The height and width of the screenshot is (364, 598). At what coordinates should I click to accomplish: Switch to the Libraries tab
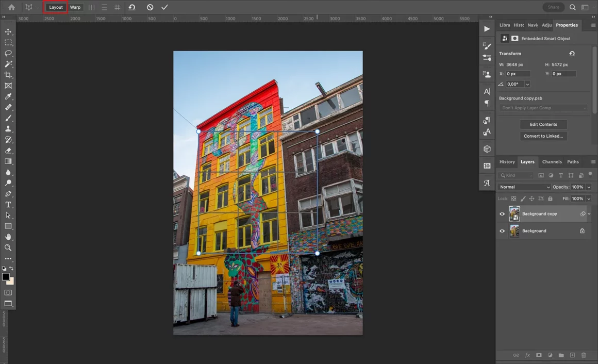505,25
